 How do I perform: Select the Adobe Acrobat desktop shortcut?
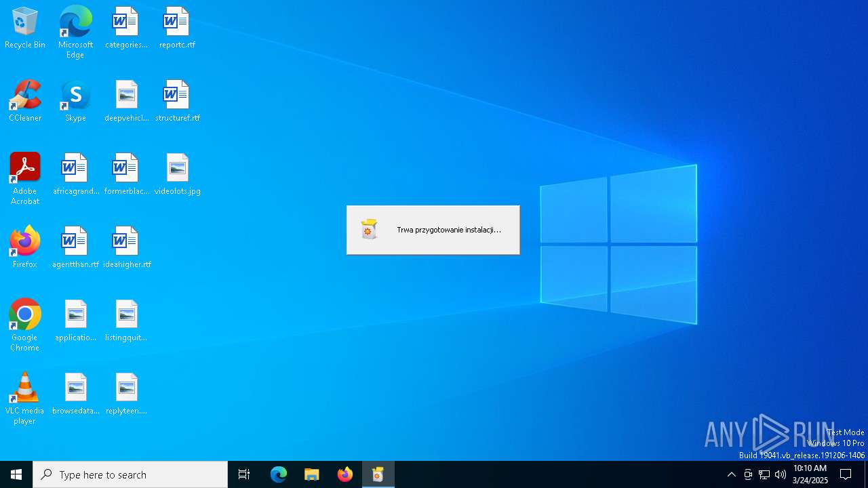[x=24, y=179]
